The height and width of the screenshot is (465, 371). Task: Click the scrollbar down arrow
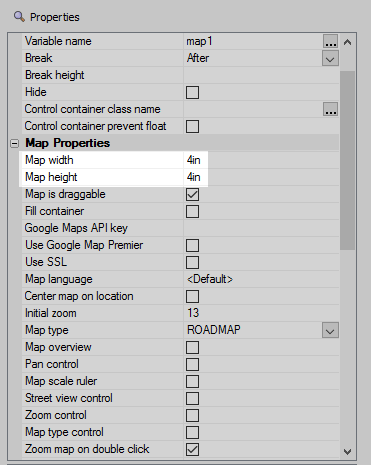pyautogui.click(x=347, y=452)
